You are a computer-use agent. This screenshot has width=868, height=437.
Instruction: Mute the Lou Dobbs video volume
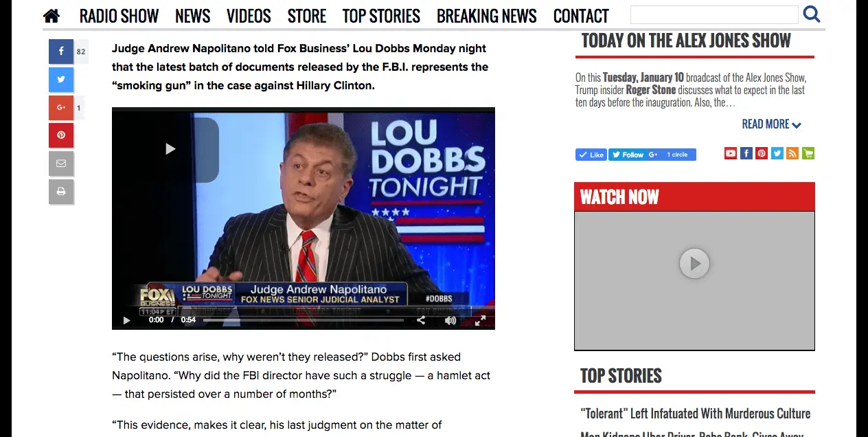click(x=450, y=320)
